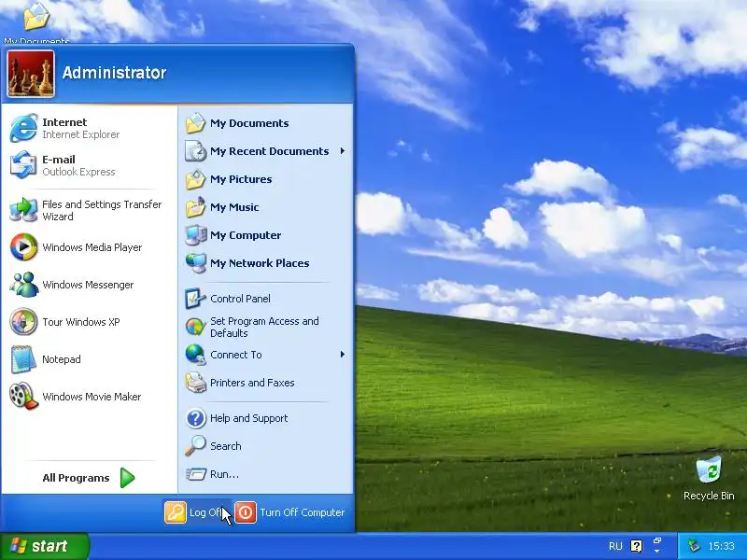The image size is (747, 560).
Task: Click the "Windows Movie Maker" label
Action: (x=92, y=397)
